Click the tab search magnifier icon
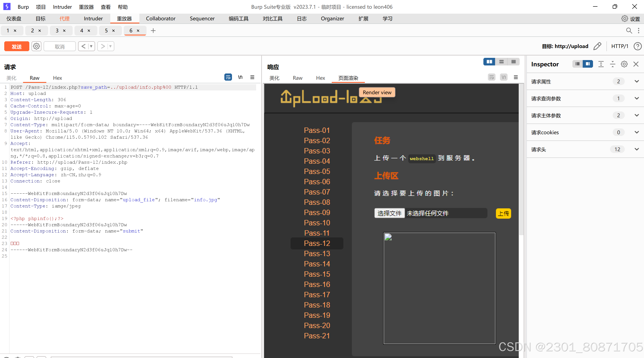 629,30
